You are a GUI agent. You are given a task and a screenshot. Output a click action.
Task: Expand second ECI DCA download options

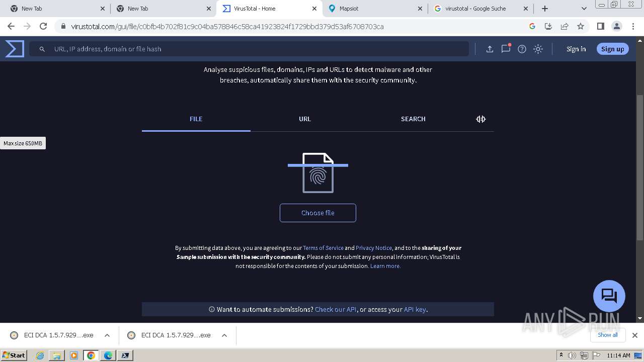coord(224,335)
